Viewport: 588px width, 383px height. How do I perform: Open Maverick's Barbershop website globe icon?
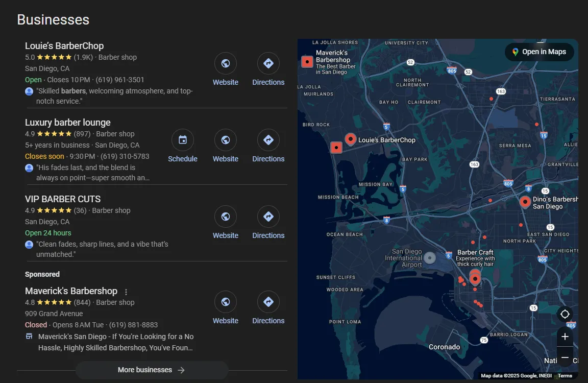pos(226,302)
